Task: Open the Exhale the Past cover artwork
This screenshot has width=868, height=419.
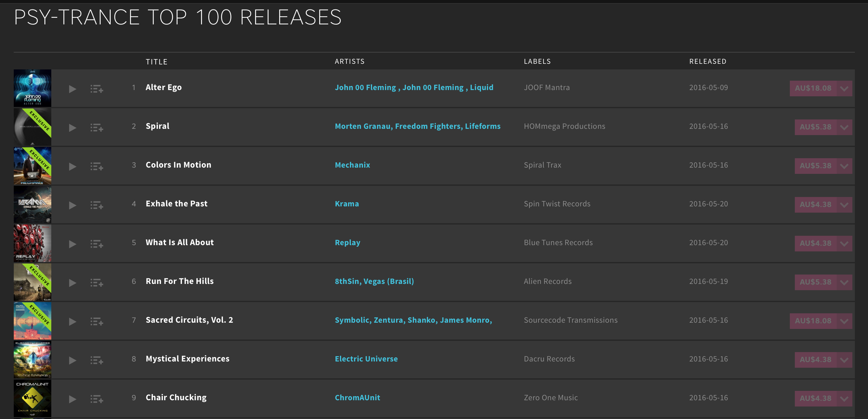Action: [32, 204]
